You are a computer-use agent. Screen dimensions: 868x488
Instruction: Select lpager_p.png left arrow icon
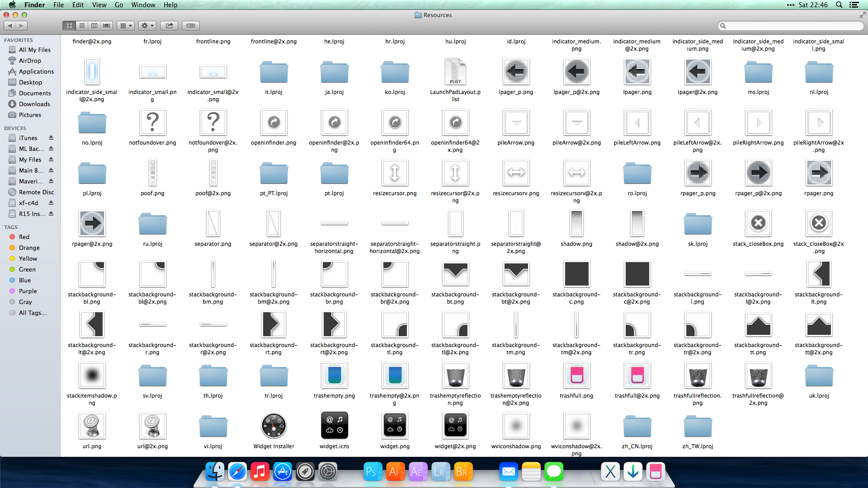[516, 71]
